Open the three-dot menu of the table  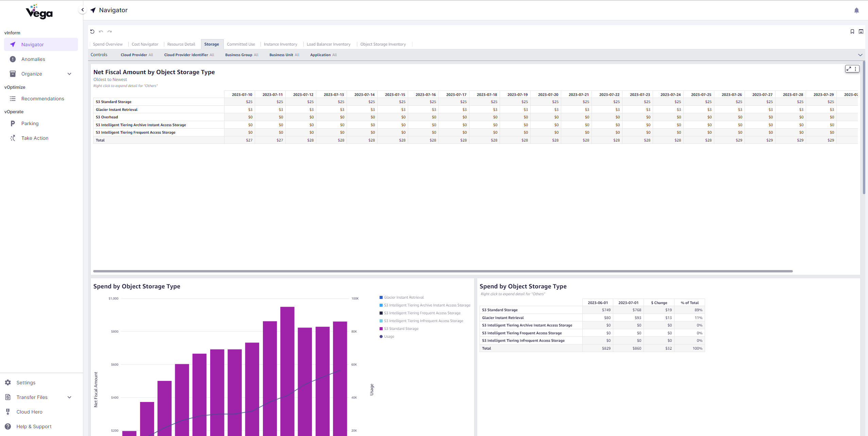(x=855, y=69)
